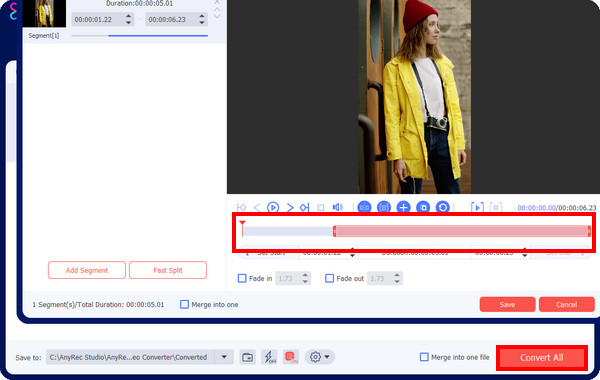Viewport: 600px width, 380px height.
Task: Increase the segment start time stepper
Action: click(x=129, y=16)
